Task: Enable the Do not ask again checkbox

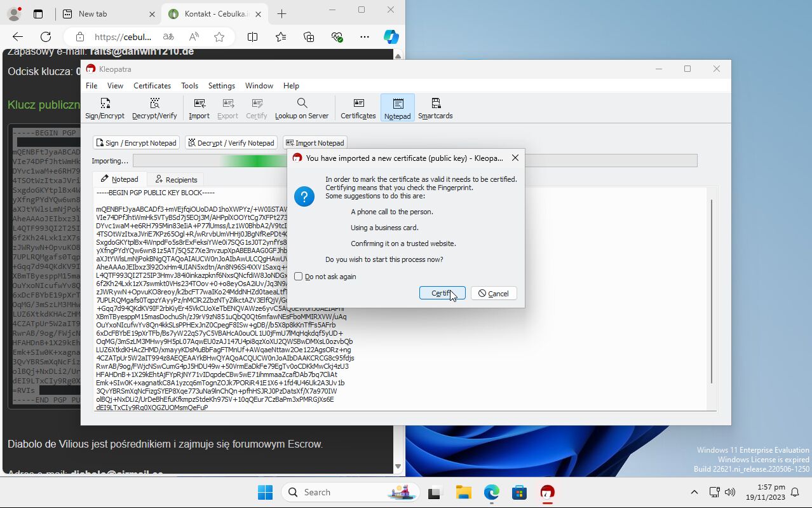Action: point(299,277)
